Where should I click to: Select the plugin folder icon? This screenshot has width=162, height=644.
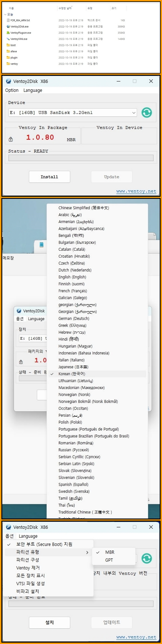tap(8, 57)
